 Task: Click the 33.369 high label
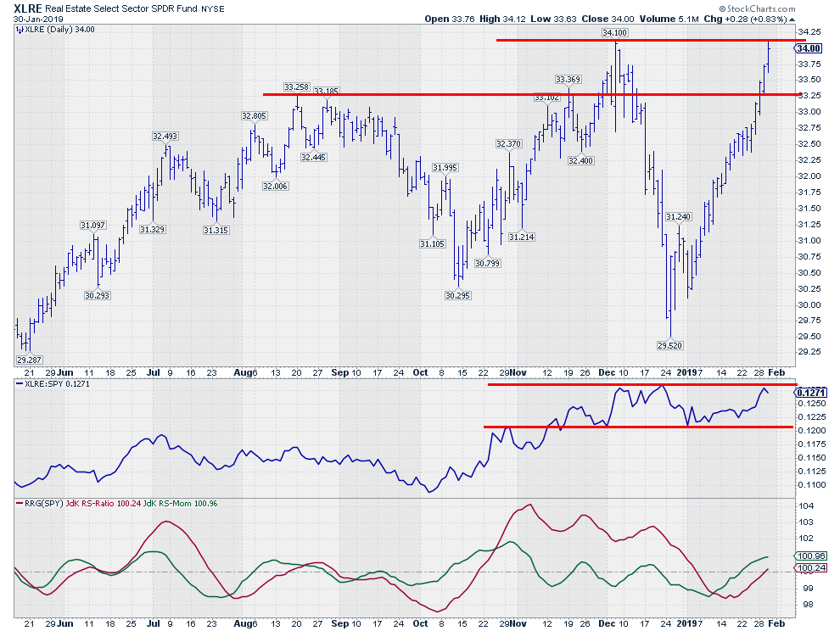coord(568,79)
